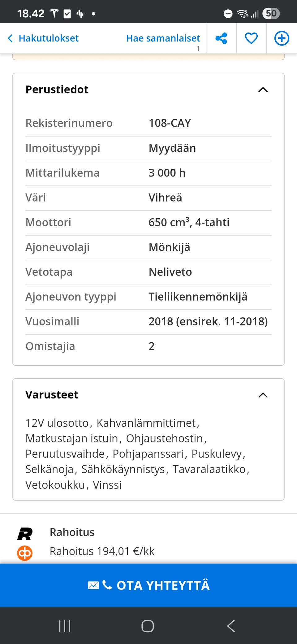Tap the back arrow next to Hakutulokset
Viewport: 297px width, 644px height.
point(10,38)
